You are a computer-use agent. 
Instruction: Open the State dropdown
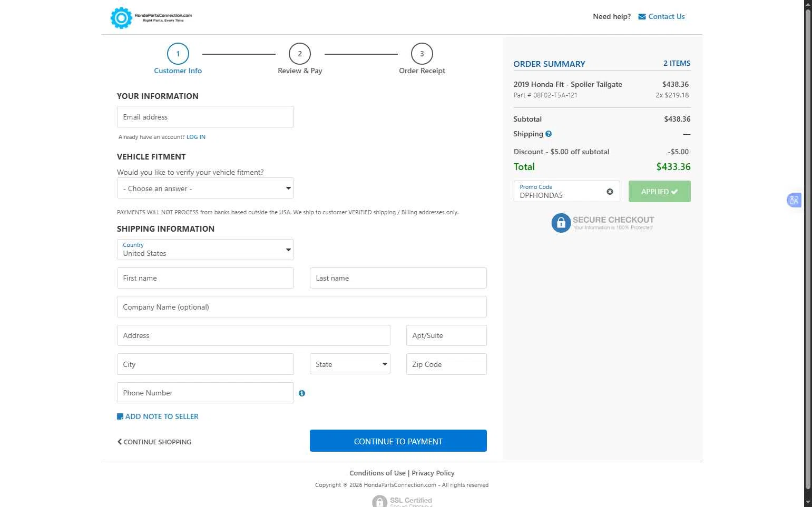coord(350,364)
